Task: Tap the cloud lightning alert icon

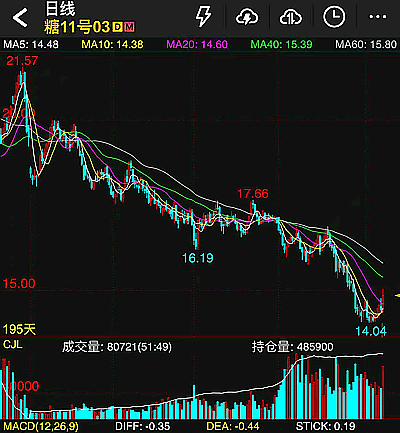Action: point(247,17)
